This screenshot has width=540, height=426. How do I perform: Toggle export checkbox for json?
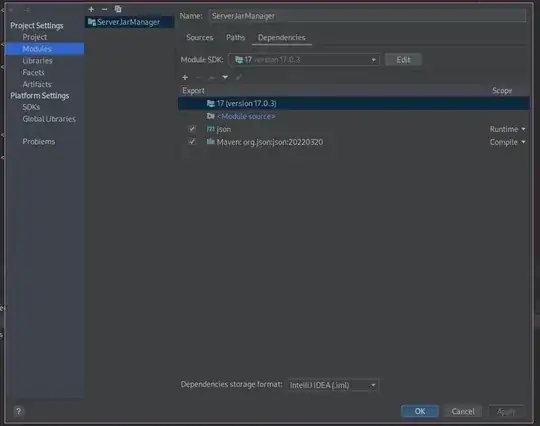[x=192, y=129]
